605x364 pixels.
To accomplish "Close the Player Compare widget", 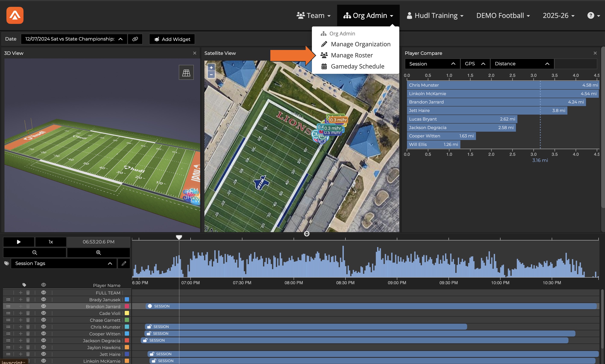I will (595, 53).
